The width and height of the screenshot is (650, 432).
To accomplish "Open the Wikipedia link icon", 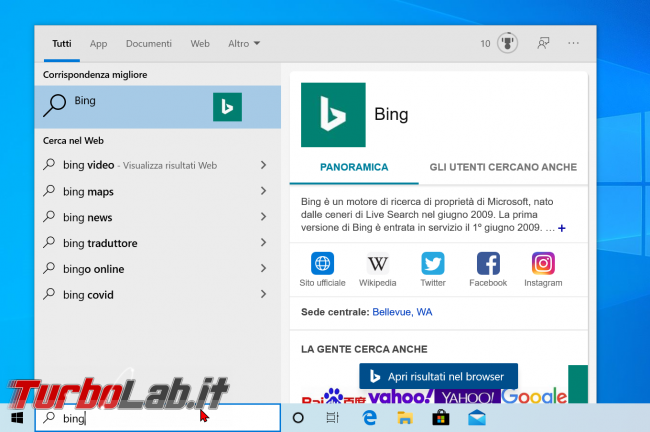I will (378, 263).
